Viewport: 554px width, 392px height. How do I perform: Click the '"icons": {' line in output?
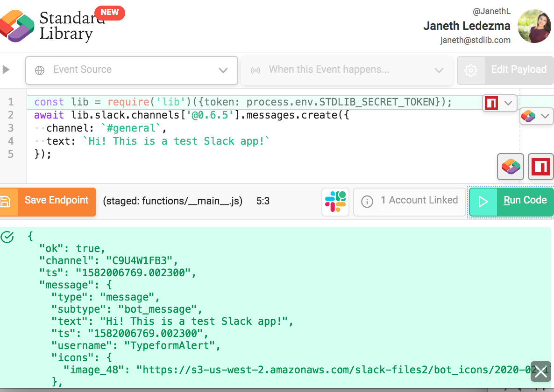tap(82, 358)
